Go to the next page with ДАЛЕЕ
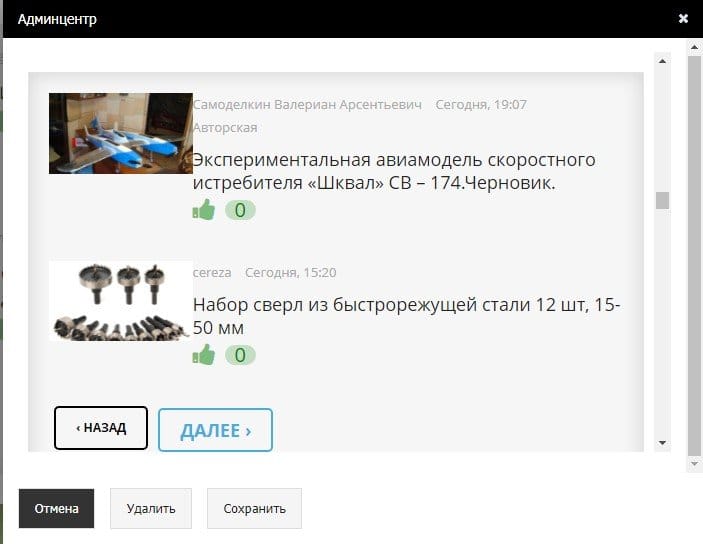703x544 pixels. (215, 430)
